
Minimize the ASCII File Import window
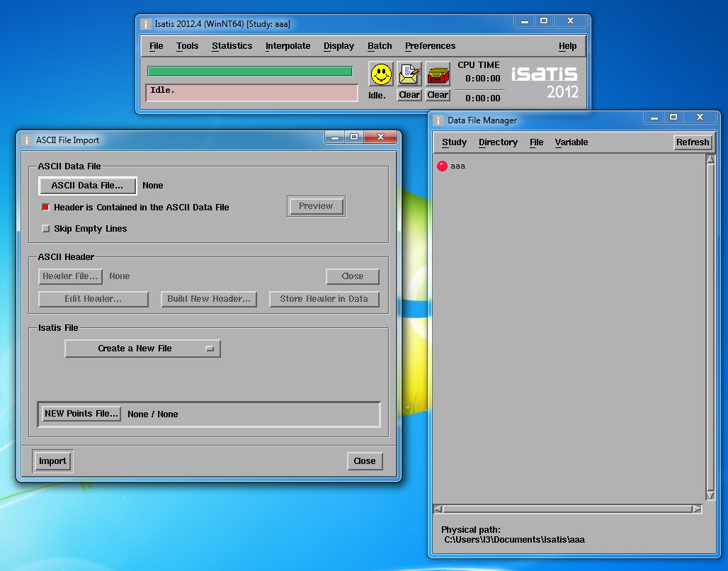(x=334, y=137)
